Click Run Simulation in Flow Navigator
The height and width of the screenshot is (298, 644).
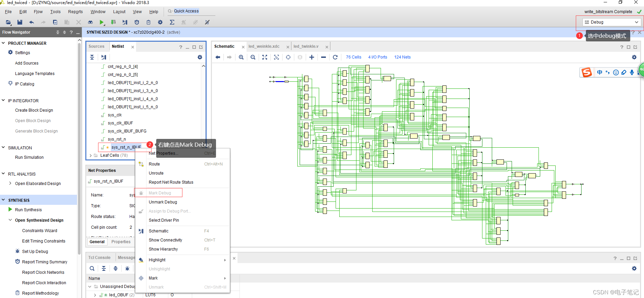[29, 157]
